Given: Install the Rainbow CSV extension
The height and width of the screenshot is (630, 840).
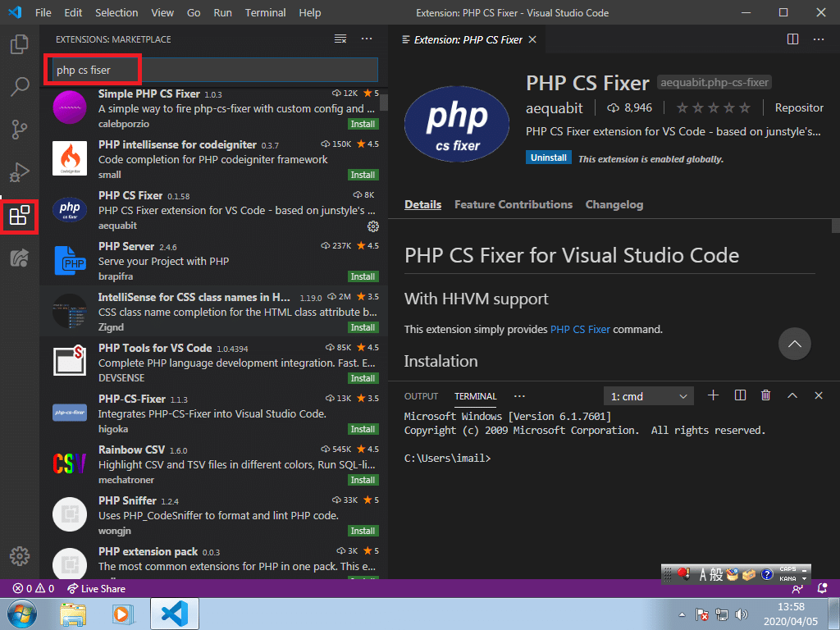Looking at the screenshot, I should coord(363,480).
